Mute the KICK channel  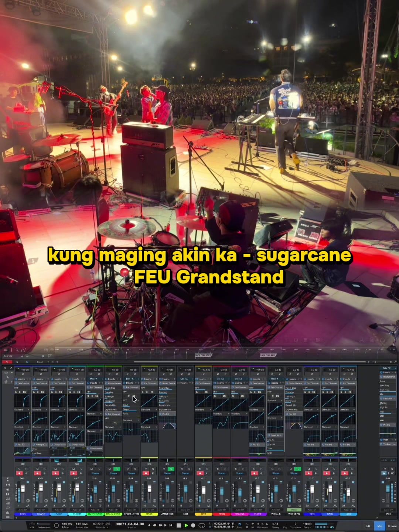click(x=19, y=469)
